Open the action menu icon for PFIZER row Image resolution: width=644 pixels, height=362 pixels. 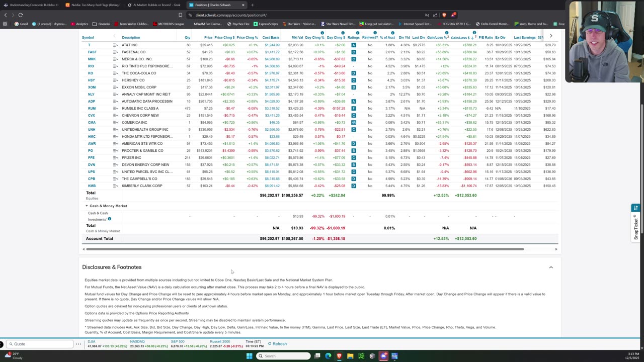(115, 158)
